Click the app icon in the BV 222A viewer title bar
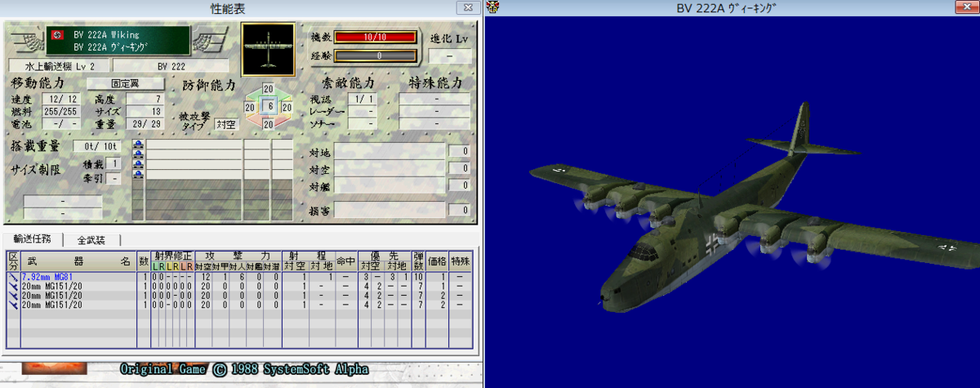Viewport: 980px width, 388px height. tap(492, 7)
